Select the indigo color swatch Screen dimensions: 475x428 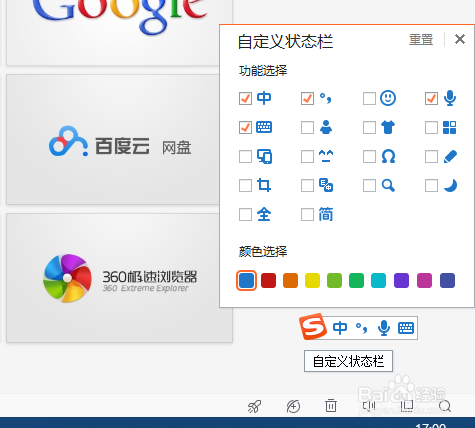[x=447, y=280]
